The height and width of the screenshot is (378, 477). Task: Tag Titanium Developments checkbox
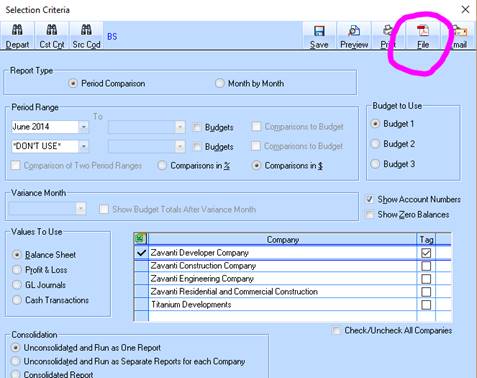[426, 305]
